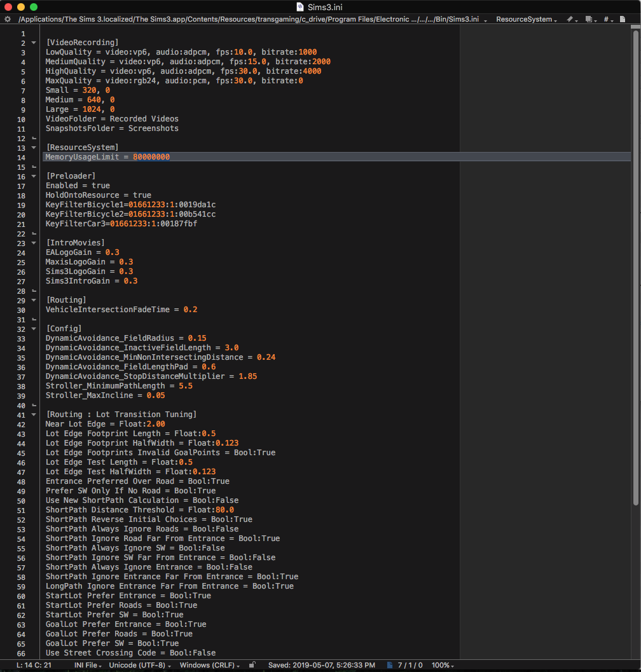Click the document statistics icon in status bar

click(x=389, y=665)
